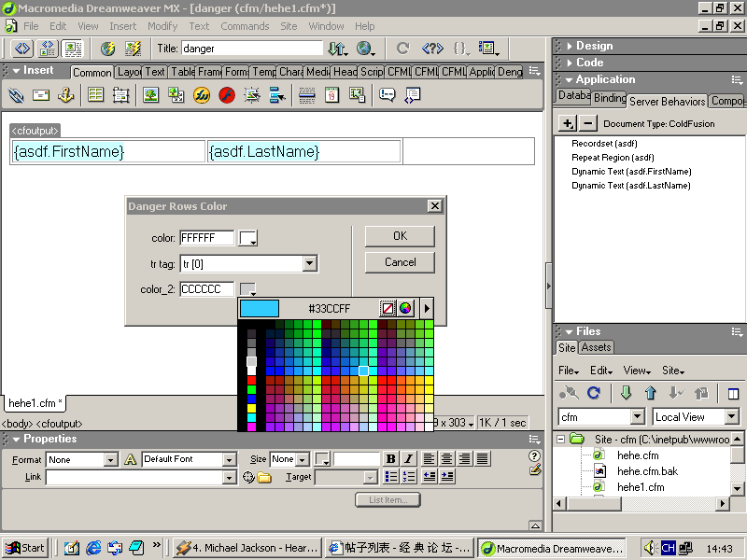Insert Comment speech bubble icon
Viewport: 747px width, 560px height.
387,95
